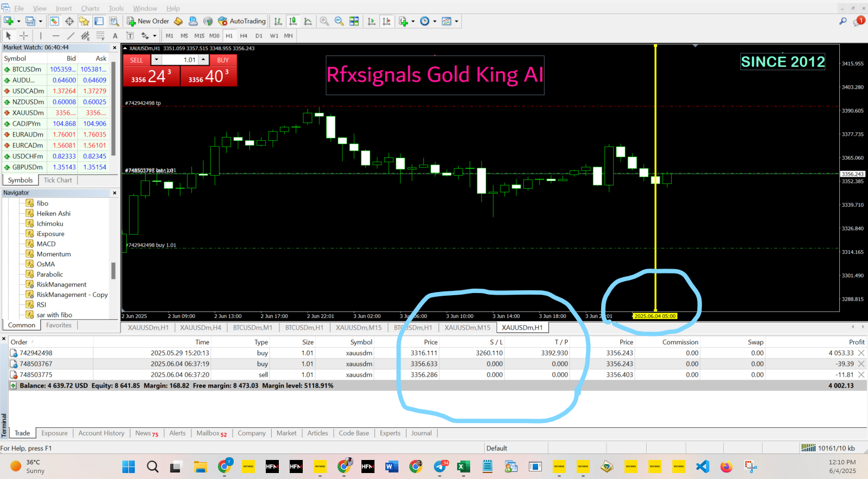868x479 pixels.
Task: Select the Horizontal Line drawing tool
Action: coord(56,36)
